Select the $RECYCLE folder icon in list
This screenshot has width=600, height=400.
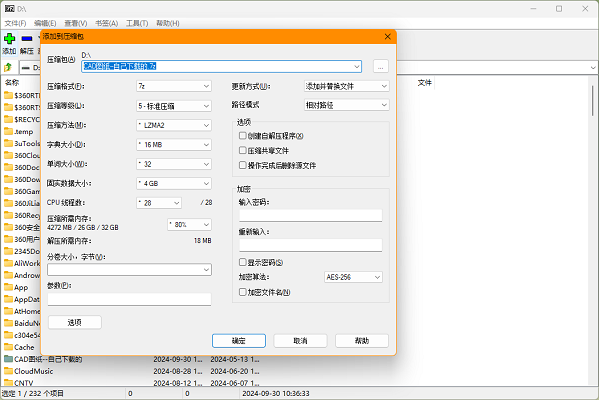[x=8, y=119]
